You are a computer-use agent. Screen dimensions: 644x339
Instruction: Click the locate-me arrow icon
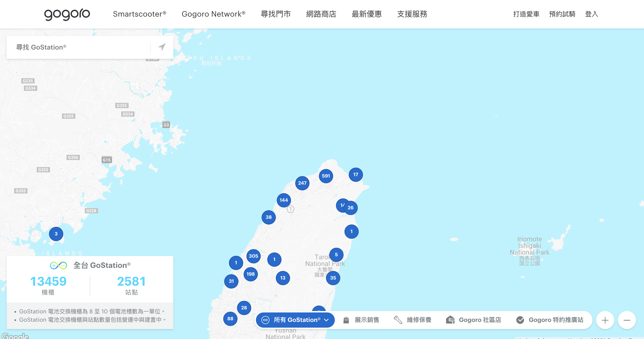pyautogui.click(x=162, y=47)
